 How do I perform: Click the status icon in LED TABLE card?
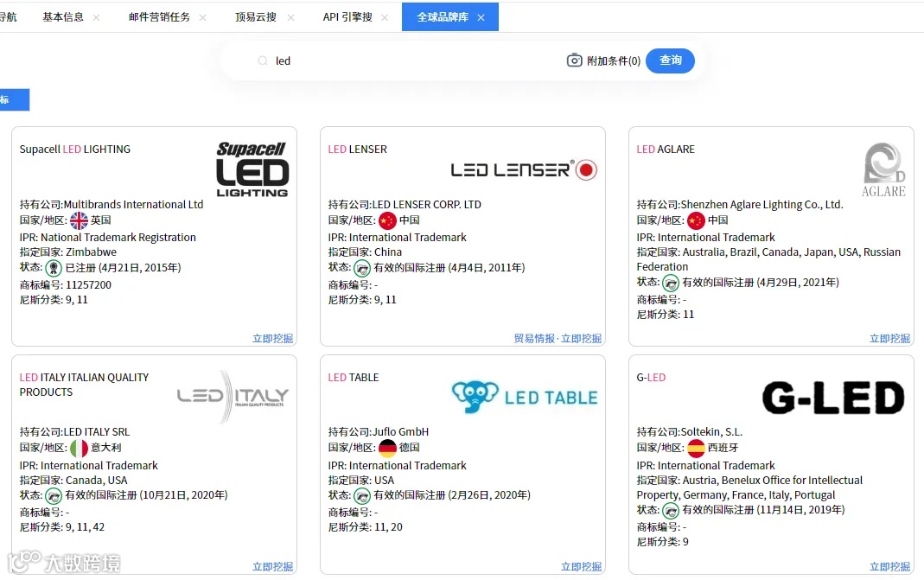(x=362, y=495)
